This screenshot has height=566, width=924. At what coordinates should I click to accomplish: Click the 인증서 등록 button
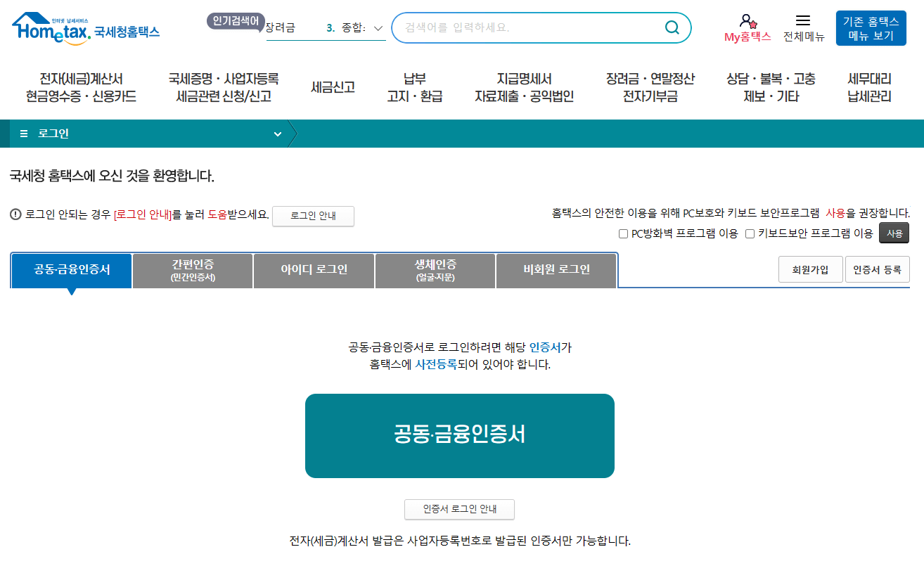[877, 269]
